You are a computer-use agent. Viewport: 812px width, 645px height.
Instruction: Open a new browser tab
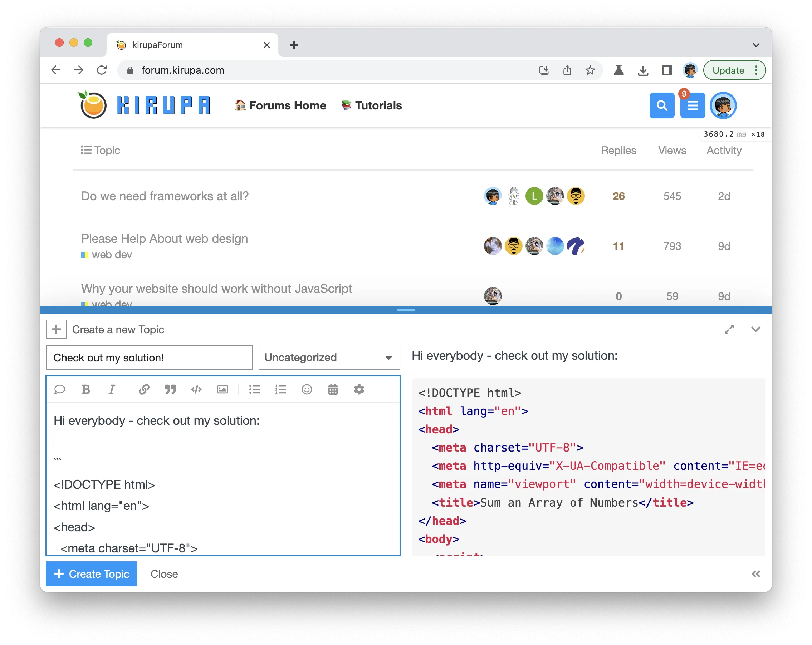tap(294, 45)
